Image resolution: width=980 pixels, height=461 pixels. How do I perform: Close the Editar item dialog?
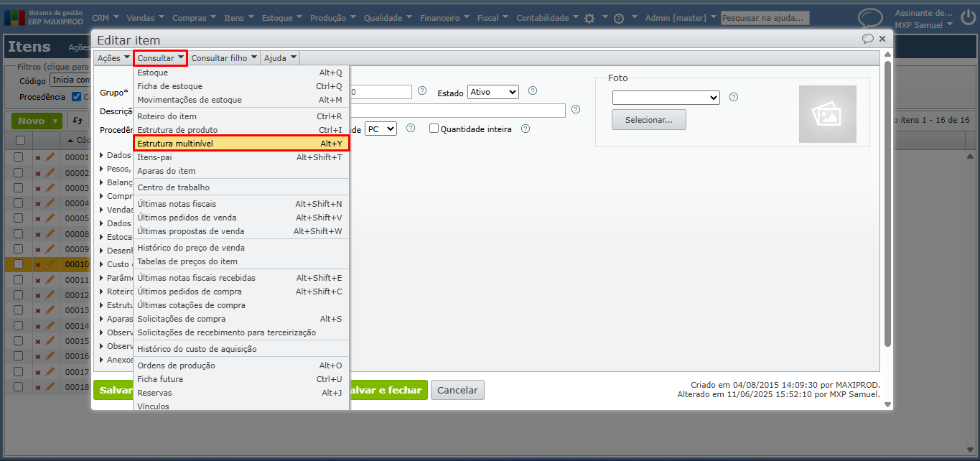click(x=882, y=39)
